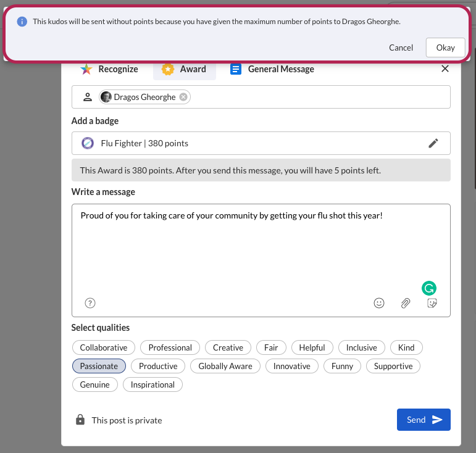
Task: Enable the Inspirational quality chip
Action: click(152, 384)
